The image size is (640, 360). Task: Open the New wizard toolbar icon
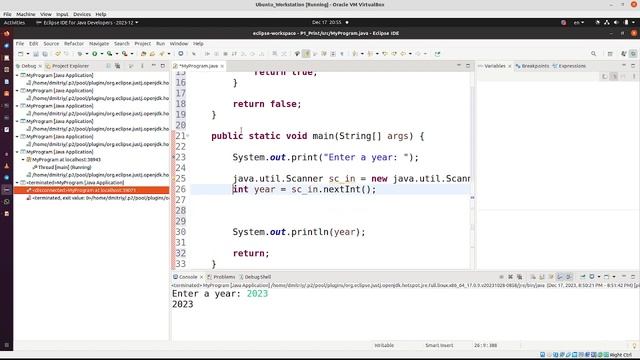point(20,54)
